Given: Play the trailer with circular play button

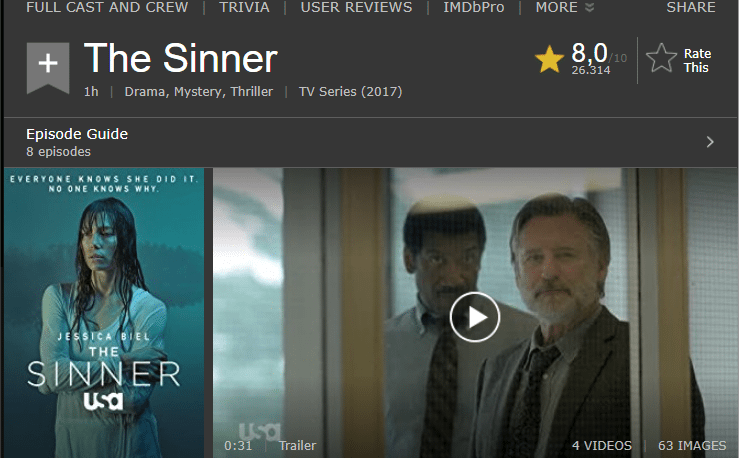Looking at the screenshot, I should 475,317.
